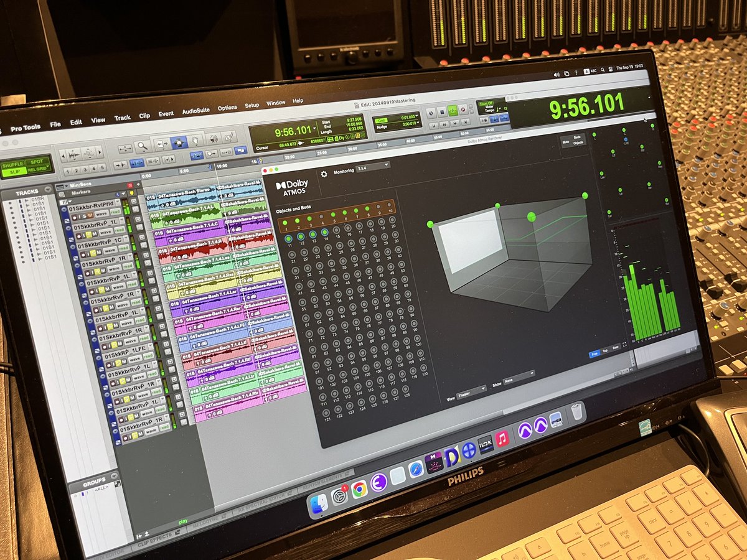The image size is (747, 560).
Task: Select Top view in Atmos room display
Action: pos(606,350)
